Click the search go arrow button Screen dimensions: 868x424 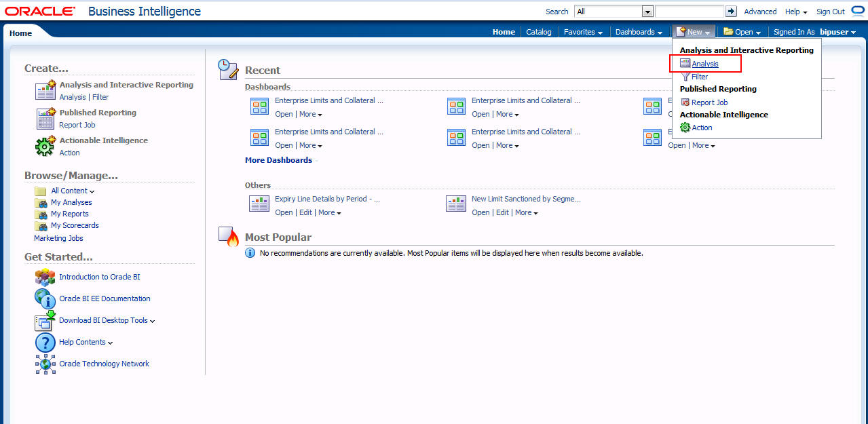pyautogui.click(x=731, y=12)
